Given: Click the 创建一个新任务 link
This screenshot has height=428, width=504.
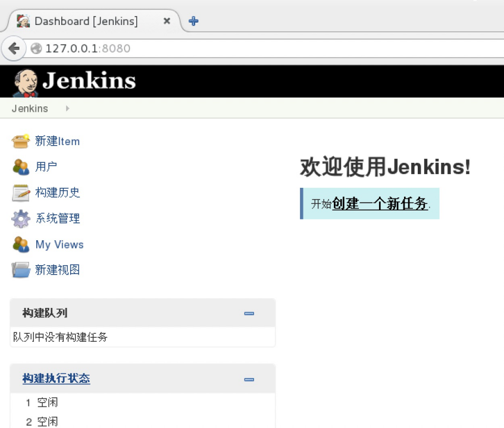Looking at the screenshot, I should [x=380, y=204].
